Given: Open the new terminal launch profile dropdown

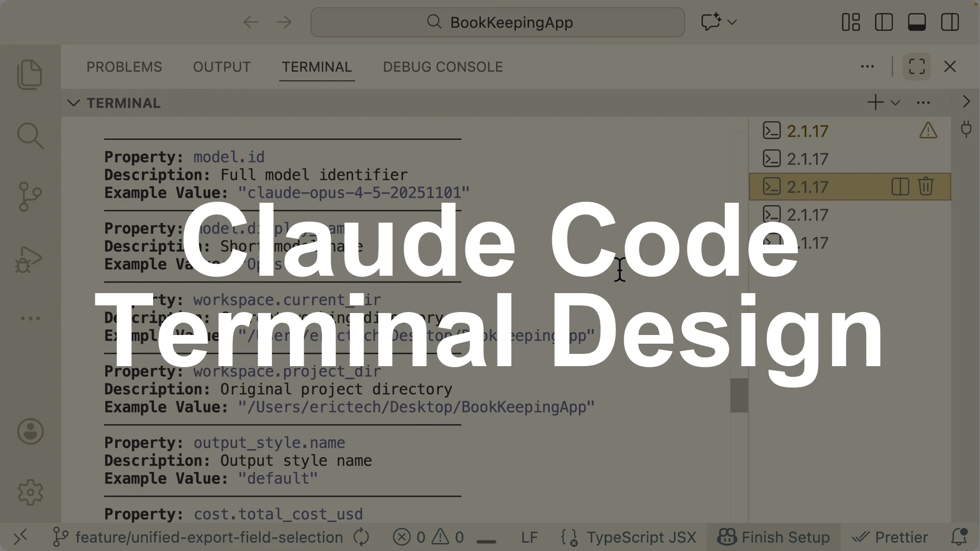Looking at the screenshot, I should pos(895,103).
